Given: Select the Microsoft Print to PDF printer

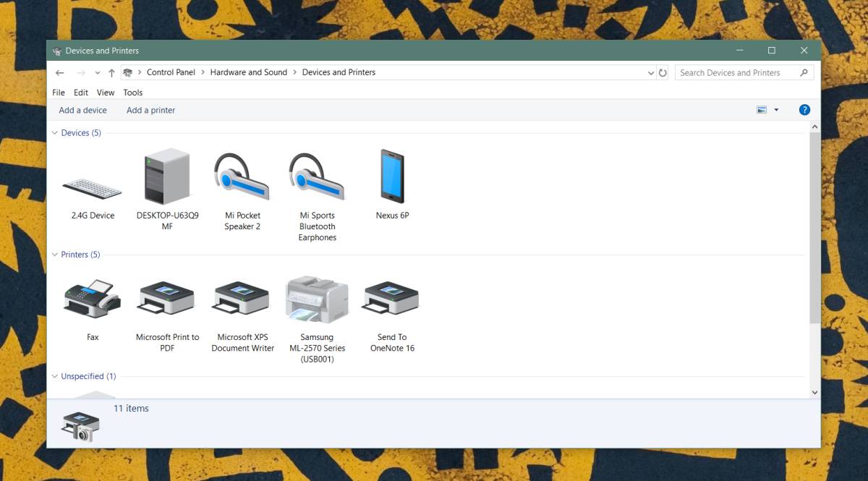Looking at the screenshot, I should click(x=166, y=299).
